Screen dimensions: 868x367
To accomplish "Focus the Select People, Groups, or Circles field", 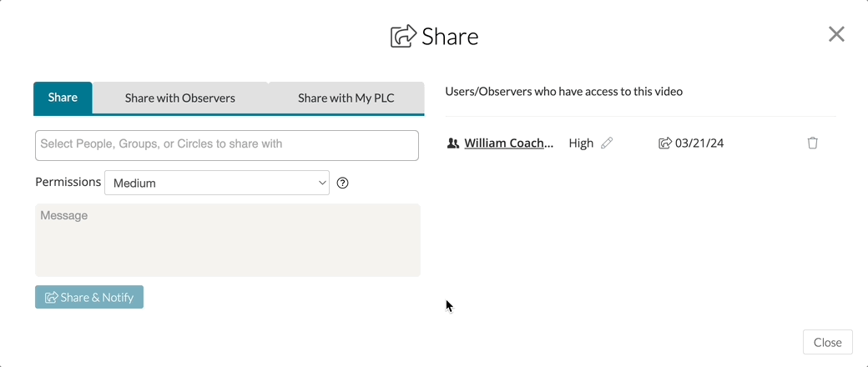I will [x=227, y=144].
